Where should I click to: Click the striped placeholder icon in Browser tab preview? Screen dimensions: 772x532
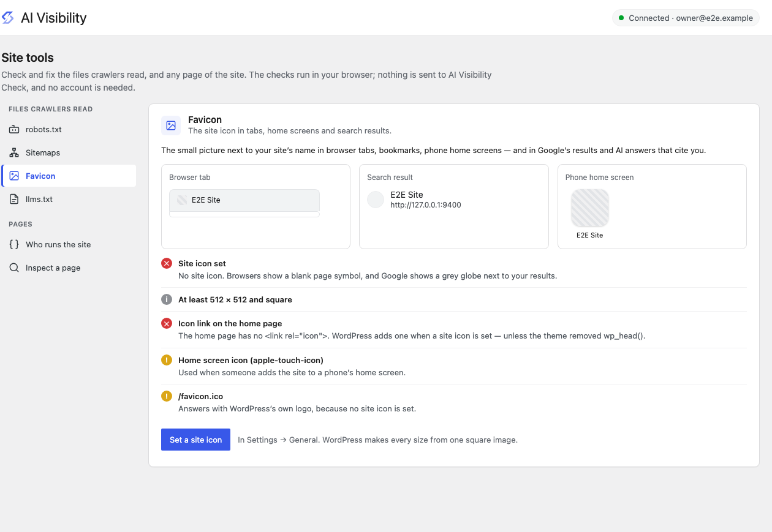point(182,200)
